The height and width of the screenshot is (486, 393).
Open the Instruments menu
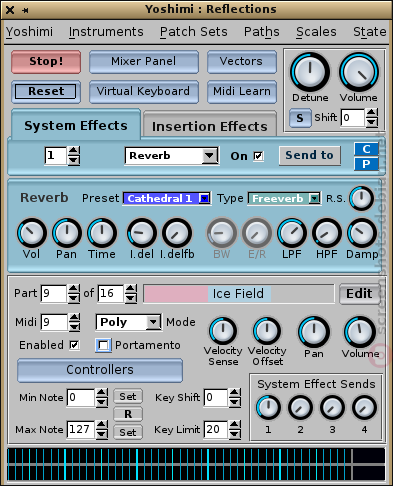coord(106,32)
